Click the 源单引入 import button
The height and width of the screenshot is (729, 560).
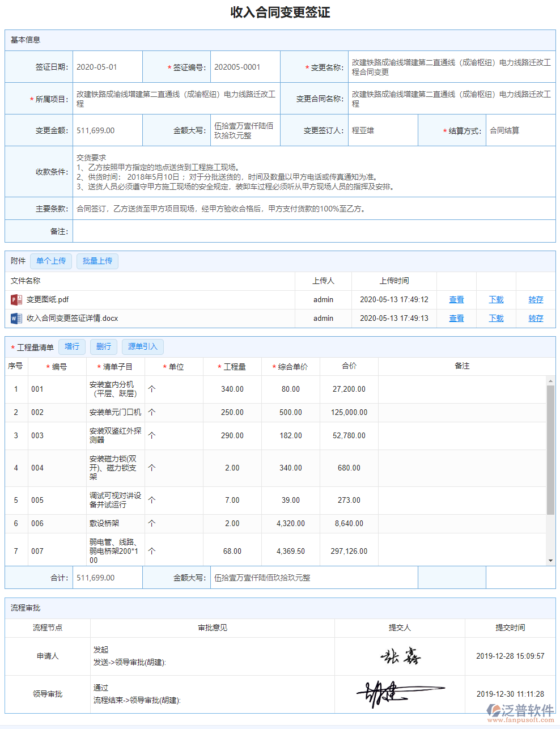pyautogui.click(x=142, y=346)
